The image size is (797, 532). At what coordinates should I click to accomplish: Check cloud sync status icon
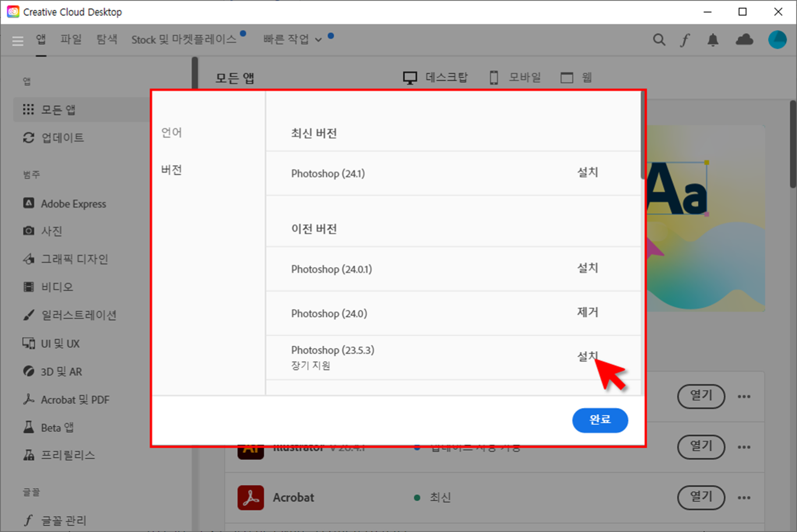click(744, 40)
